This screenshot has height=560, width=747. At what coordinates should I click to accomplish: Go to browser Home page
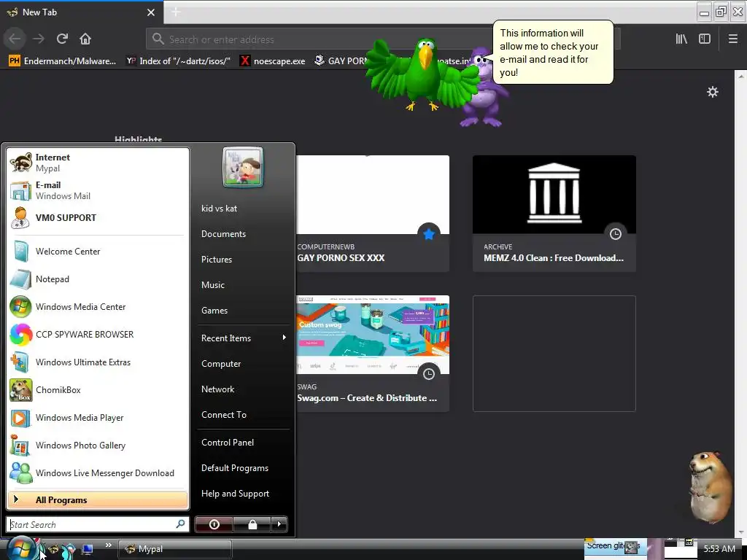85,39
